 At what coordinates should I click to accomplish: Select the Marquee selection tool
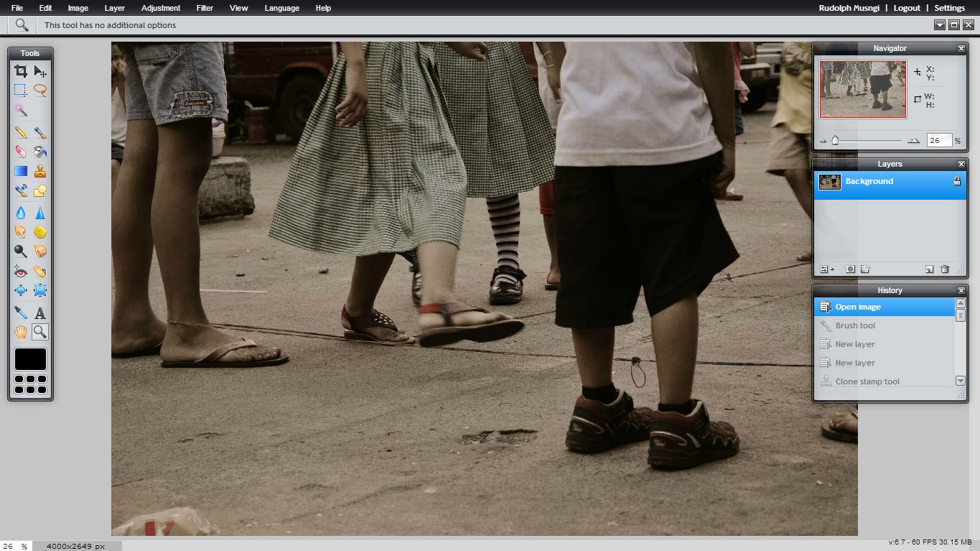21,90
